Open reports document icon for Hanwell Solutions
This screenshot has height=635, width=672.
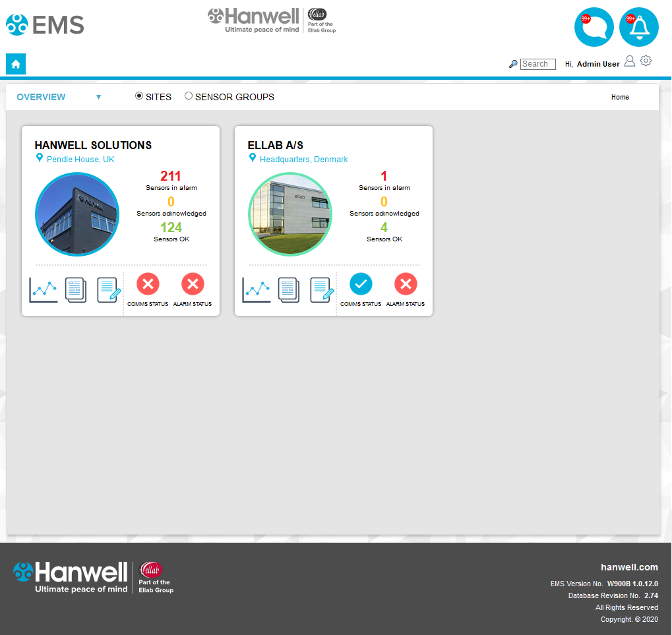tap(76, 290)
